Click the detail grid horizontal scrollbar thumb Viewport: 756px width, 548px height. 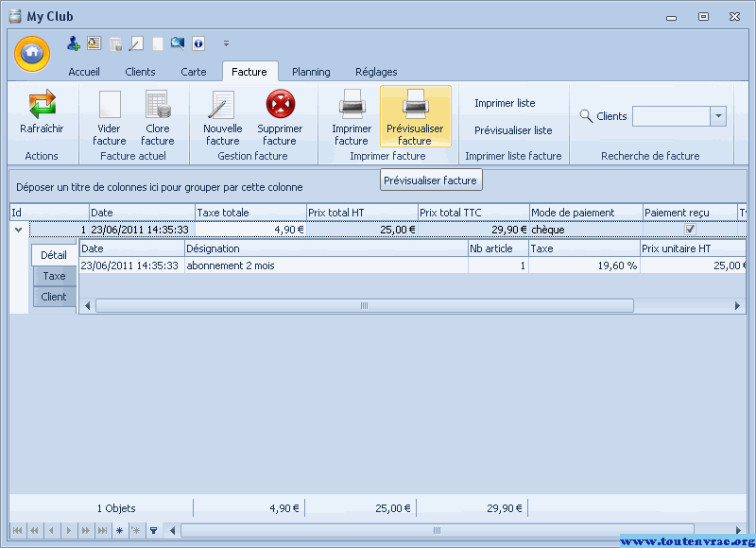[x=365, y=305]
